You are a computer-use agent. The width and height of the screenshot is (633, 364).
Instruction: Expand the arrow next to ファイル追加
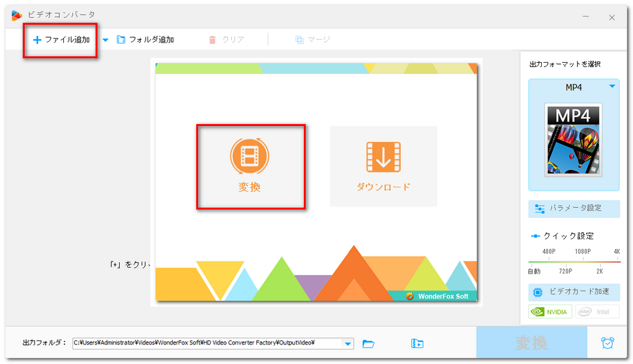click(105, 40)
